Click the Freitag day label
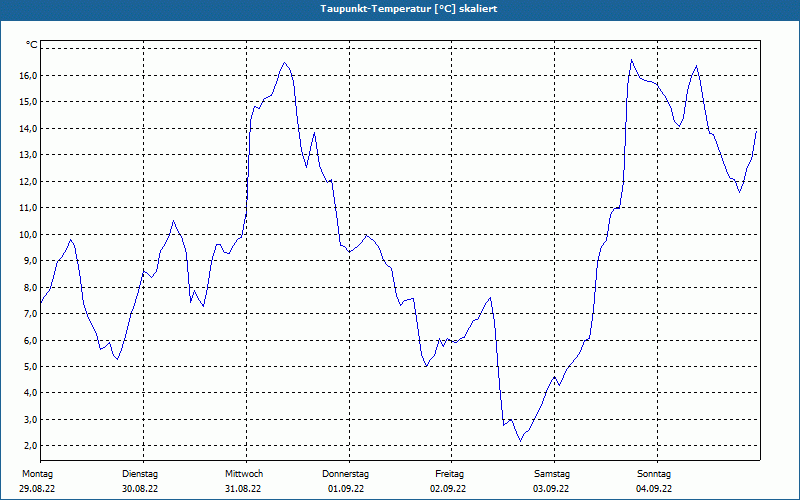800x500 pixels. 449,474
